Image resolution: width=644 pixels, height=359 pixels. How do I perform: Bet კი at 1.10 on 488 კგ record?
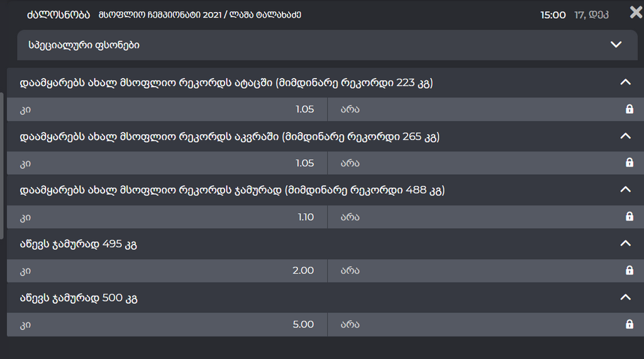click(x=167, y=217)
